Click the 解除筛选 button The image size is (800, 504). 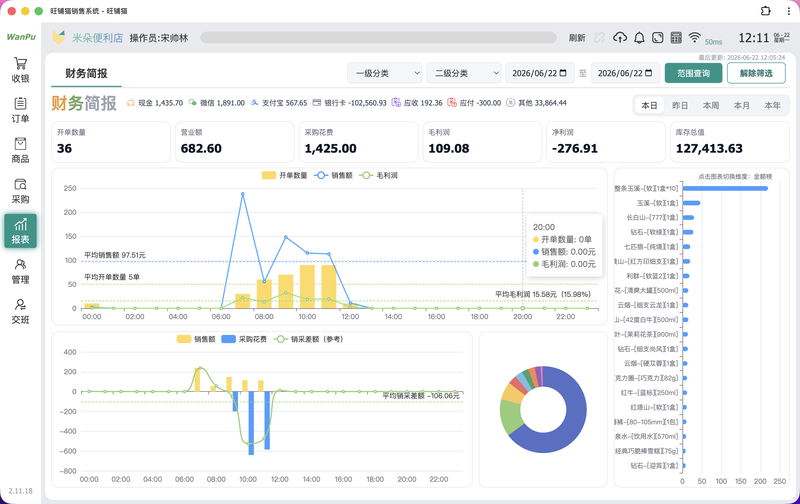(756, 73)
